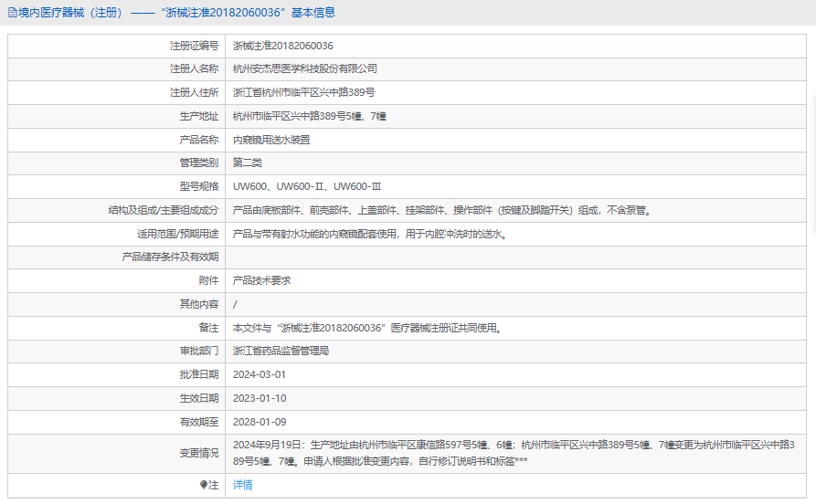Click the 有效期至 row label

tap(199, 422)
